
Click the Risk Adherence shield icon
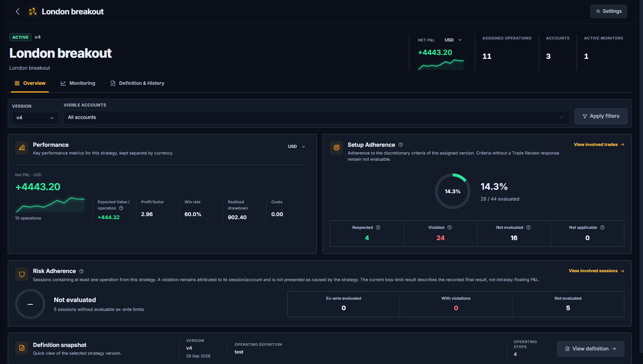click(x=22, y=274)
